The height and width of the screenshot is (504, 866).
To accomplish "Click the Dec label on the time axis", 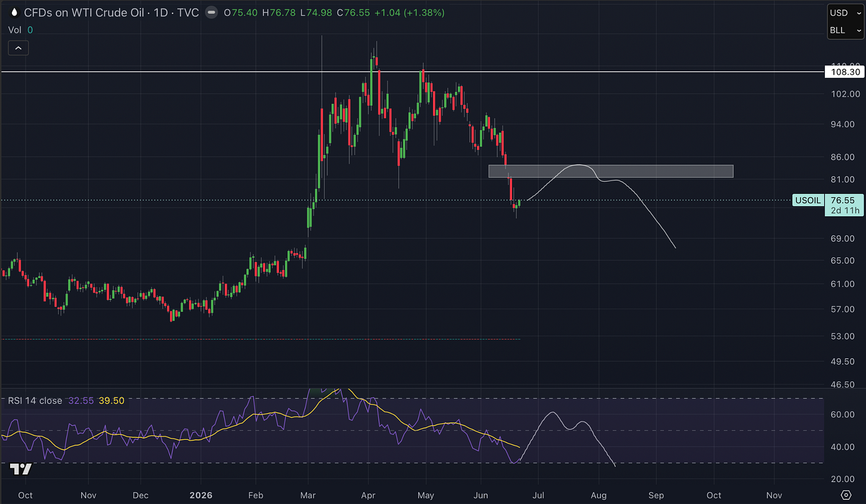I will pos(140,495).
